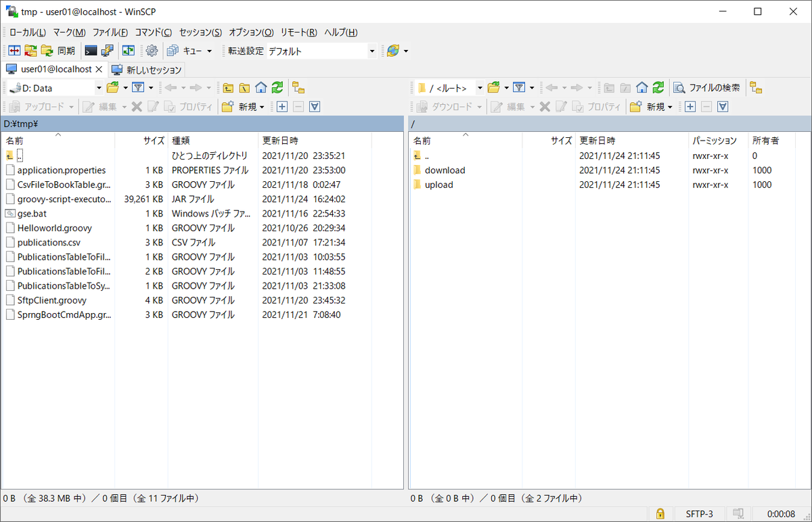Expand remote filter dropdown arrow
This screenshot has height=522, width=812.
click(x=532, y=87)
